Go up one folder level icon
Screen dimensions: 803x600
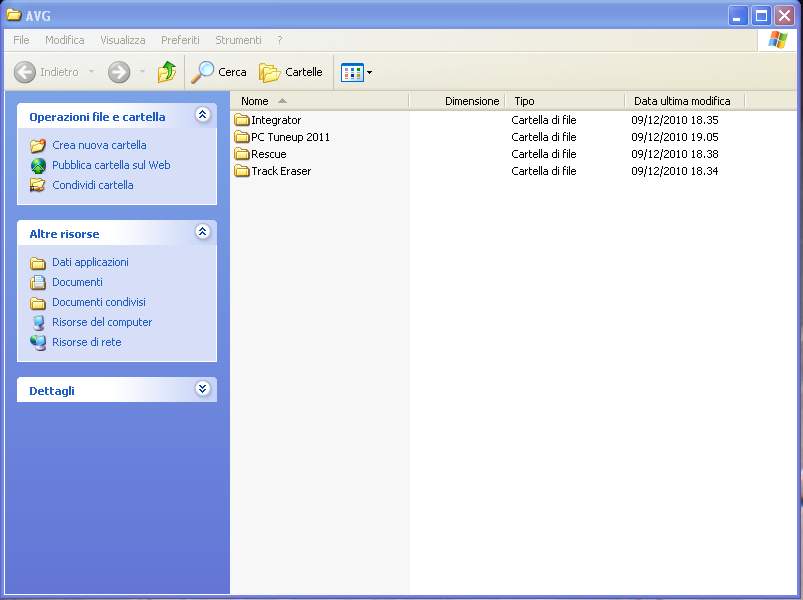167,72
